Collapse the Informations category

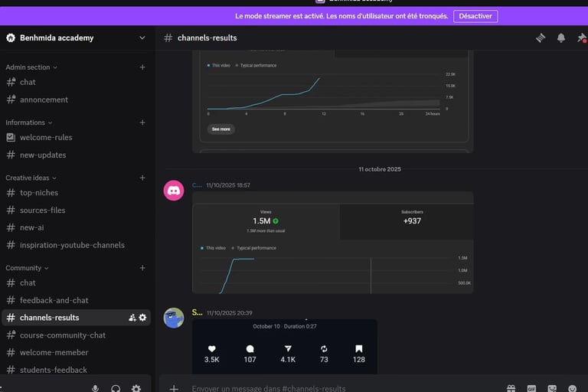(x=28, y=122)
